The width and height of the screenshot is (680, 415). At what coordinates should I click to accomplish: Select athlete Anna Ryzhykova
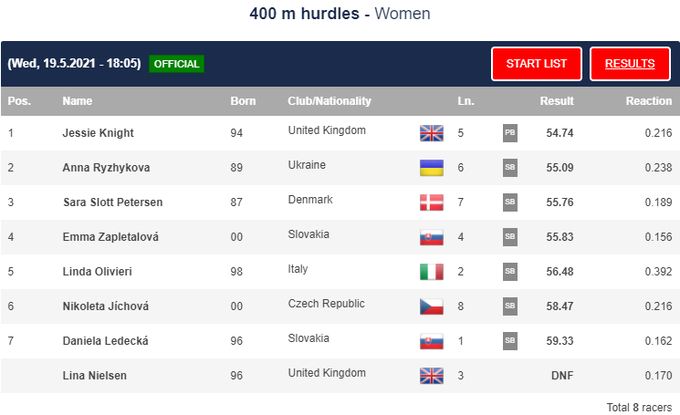(106, 168)
